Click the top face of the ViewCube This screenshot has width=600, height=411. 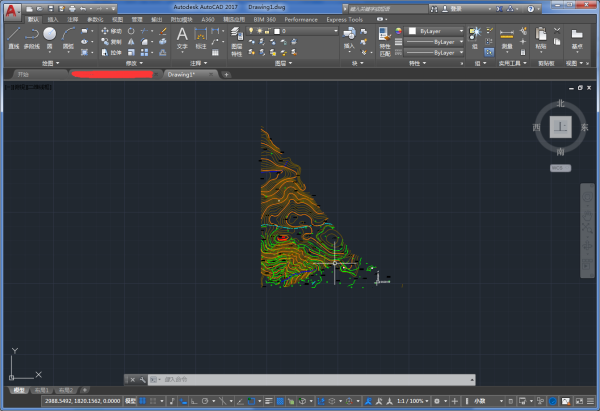(561, 127)
